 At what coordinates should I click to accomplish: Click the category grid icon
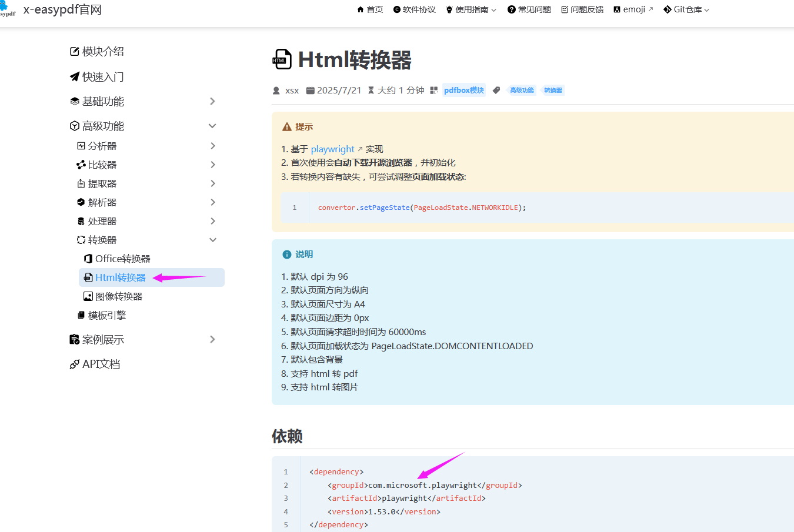coord(434,91)
